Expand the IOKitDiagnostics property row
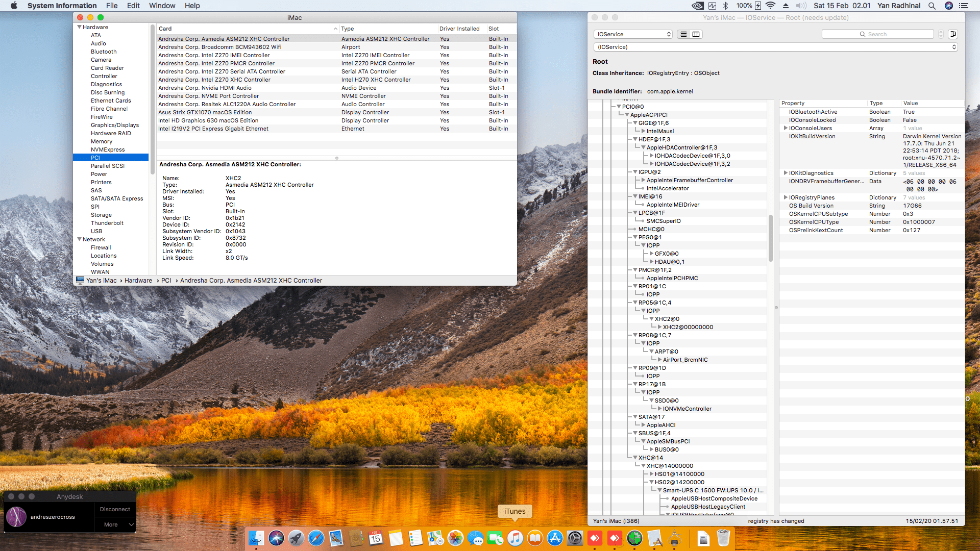The image size is (980, 551). [x=786, y=173]
